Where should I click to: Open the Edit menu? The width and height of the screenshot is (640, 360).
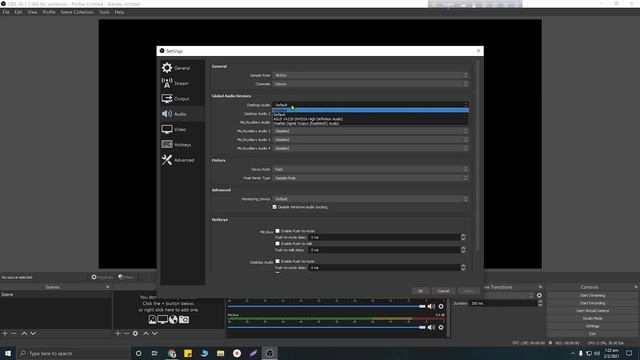pos(18,12)
